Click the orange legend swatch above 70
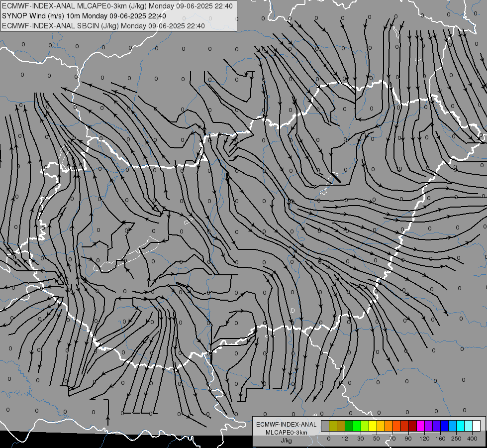487x448 pixels. [x=389, y=426]
